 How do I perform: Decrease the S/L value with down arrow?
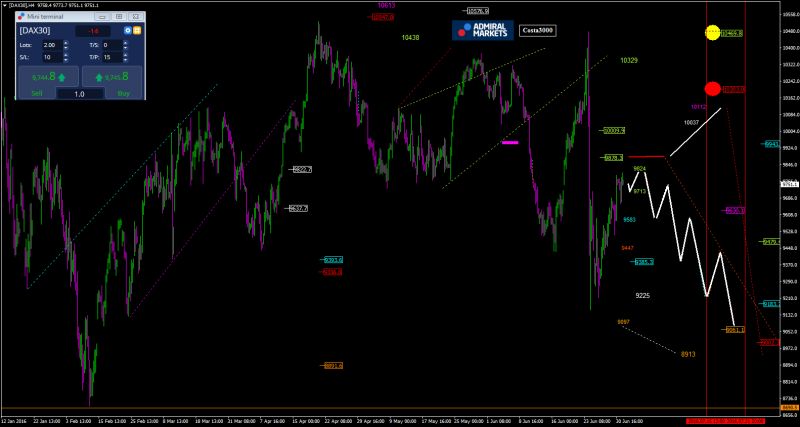[66, 59]
